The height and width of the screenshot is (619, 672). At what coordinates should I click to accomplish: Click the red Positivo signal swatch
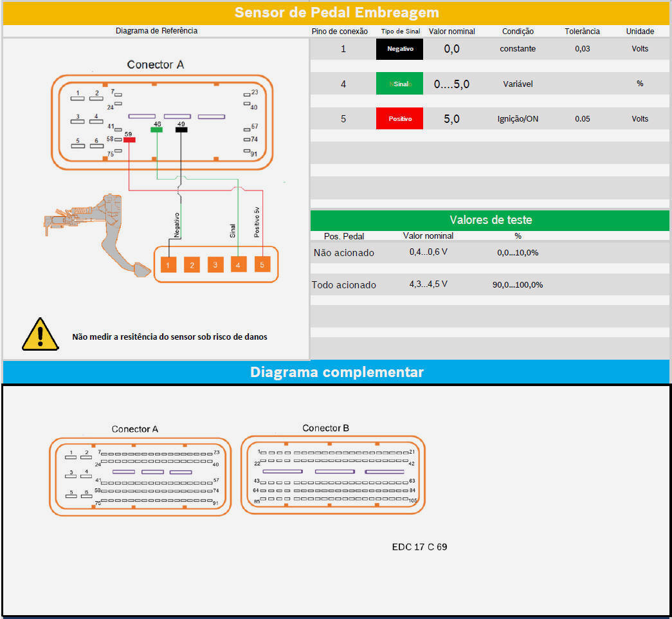pos(399,118)
